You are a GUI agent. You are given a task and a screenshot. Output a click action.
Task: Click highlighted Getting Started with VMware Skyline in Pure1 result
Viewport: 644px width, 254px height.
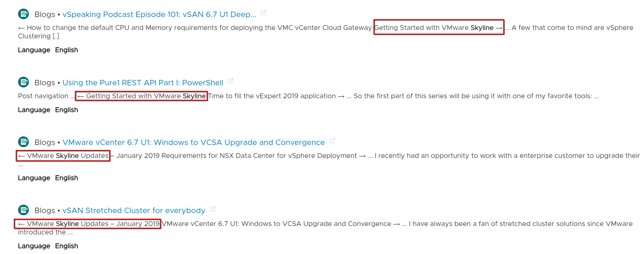point(141,96)
